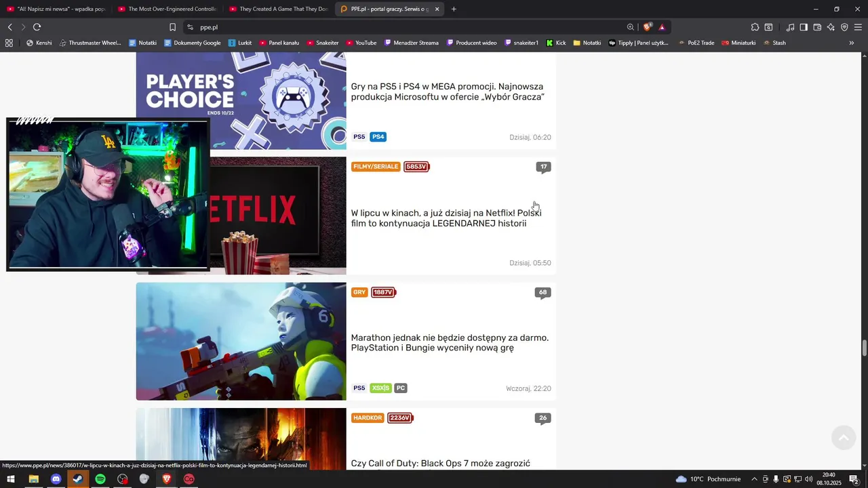Open the Lurkit bookmark
868x488 pixels.
tap(240, 43)
